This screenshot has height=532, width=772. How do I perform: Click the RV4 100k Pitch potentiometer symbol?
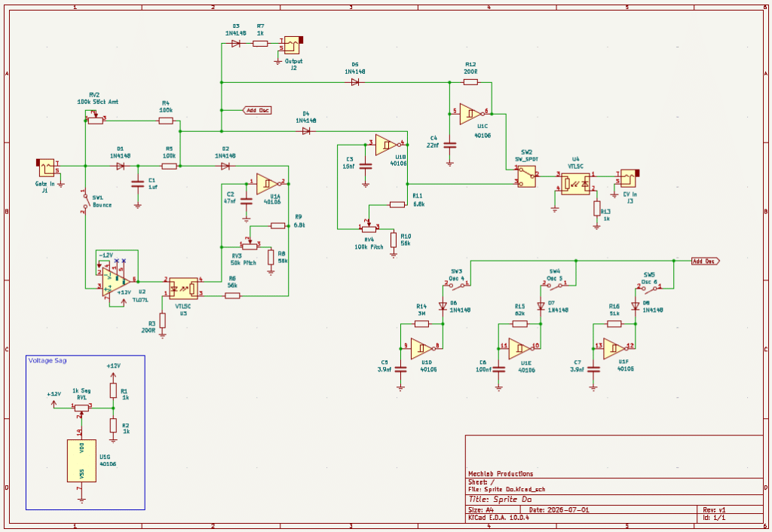pyautogui.click(x=369, y=228)
